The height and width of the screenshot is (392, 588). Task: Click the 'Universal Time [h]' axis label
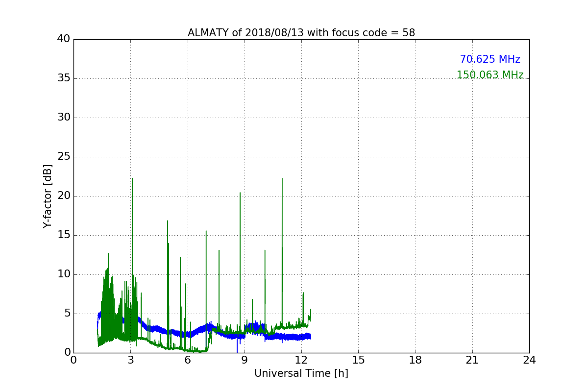coord(301,373)
